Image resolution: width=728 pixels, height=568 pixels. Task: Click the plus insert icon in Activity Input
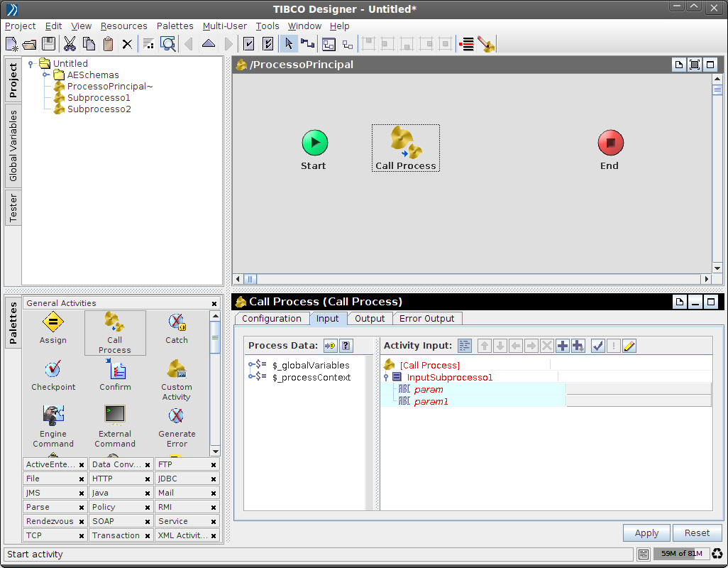click(562, 346)
